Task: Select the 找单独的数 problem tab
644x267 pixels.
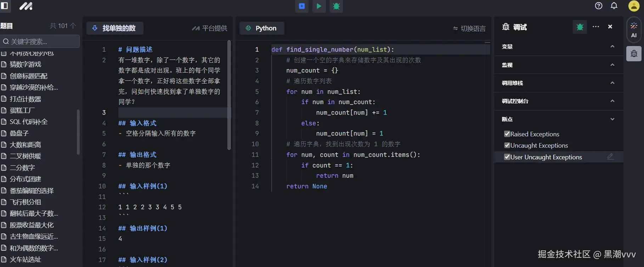Action: click(114, 28)
